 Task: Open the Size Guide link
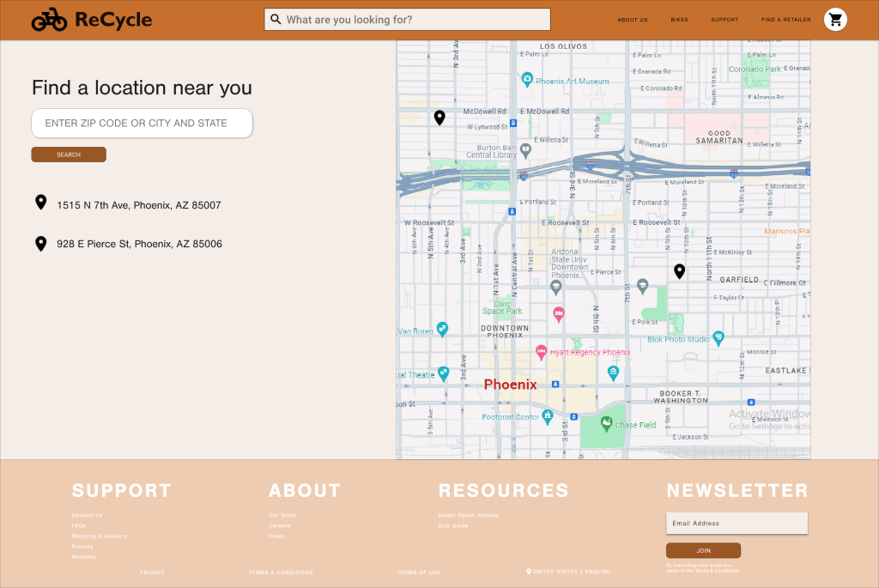coord(453,525)
